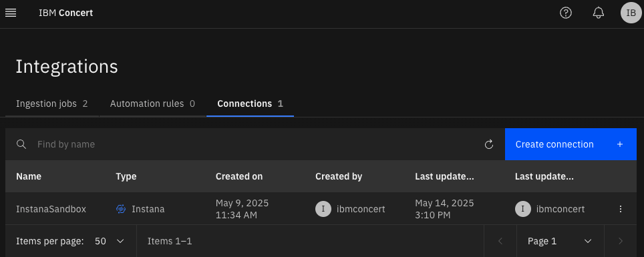Viewport: 644px width, 257px height.
Task: Go to previous page arrow
Action: click(500, 241)
